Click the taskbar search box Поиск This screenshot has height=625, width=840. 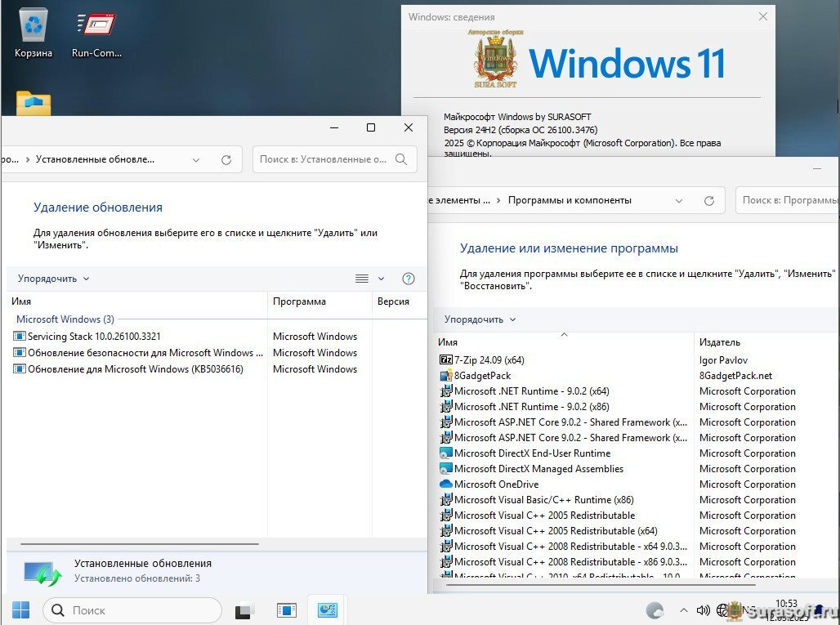pos(132,610)
